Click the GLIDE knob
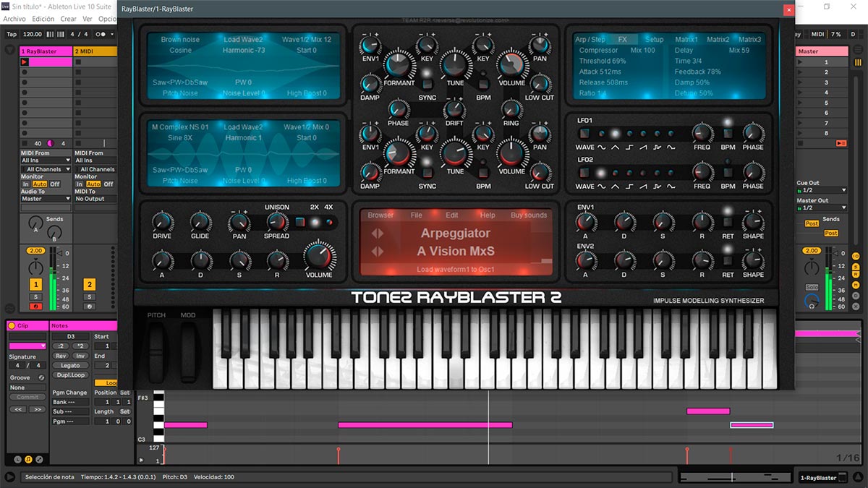The image size is (868, 488). 200,222
